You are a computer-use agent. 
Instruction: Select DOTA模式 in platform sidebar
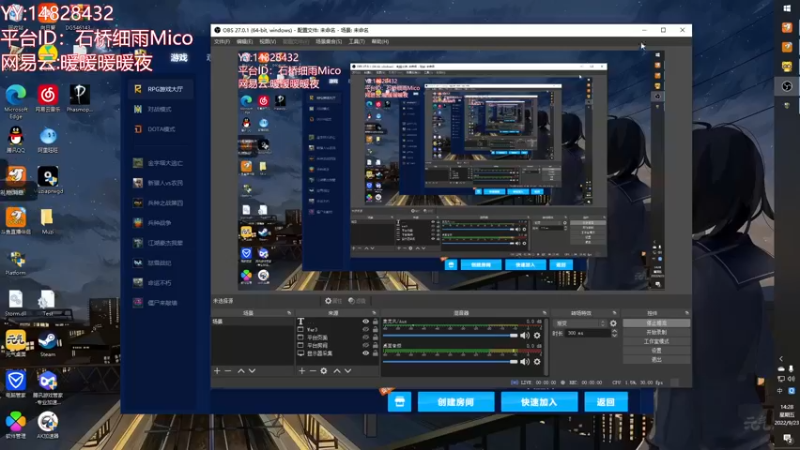tap(160, 129)
